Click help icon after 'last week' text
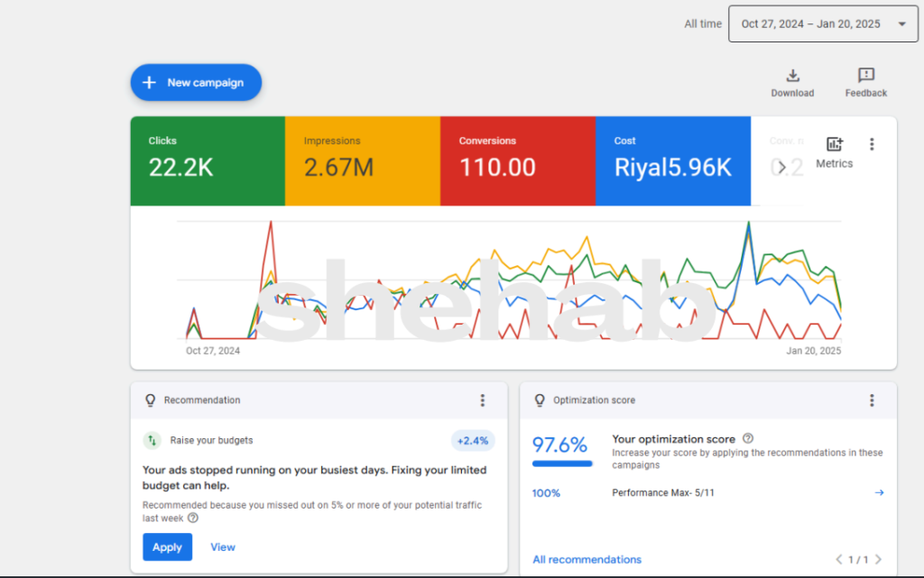This screenshot has width=924, height=578. point(193,518)
